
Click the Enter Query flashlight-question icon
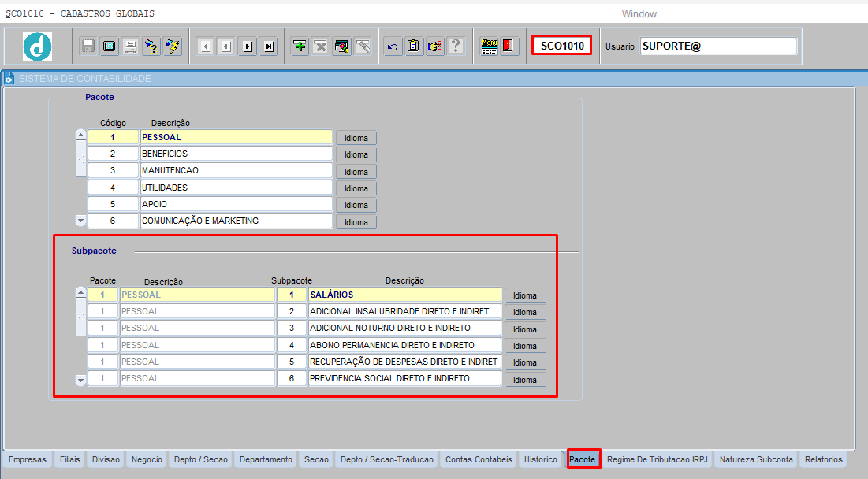tap(151, 46)
